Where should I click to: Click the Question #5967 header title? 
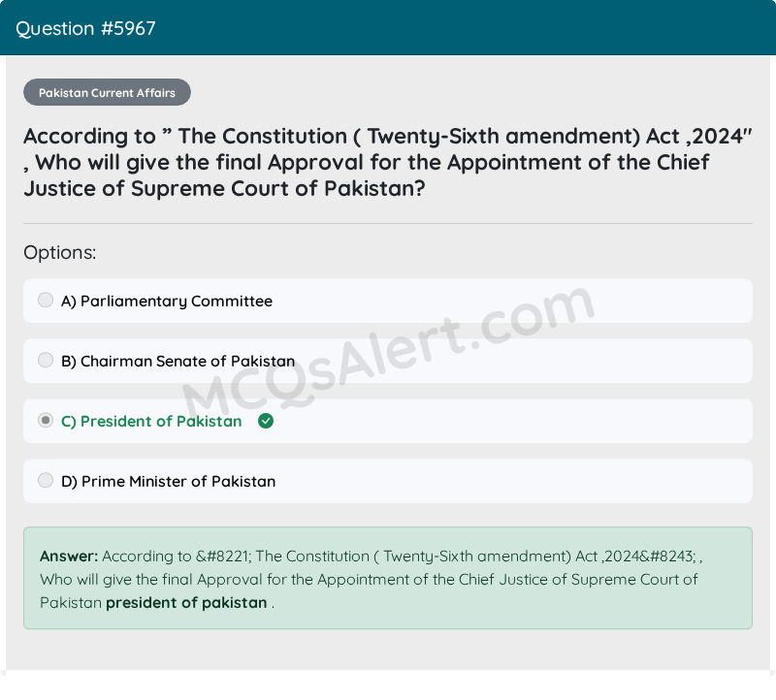click(x=85, y=28)
